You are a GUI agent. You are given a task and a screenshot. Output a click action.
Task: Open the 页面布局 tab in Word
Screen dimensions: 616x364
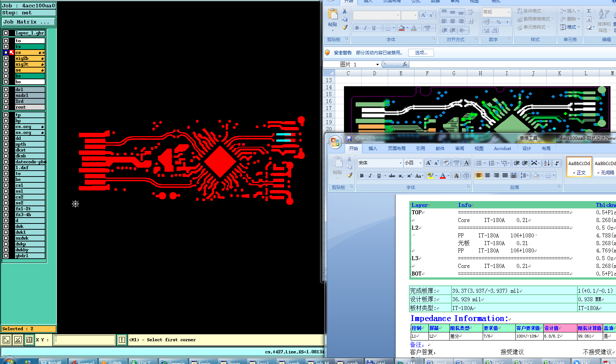click(x=396, y=149)
